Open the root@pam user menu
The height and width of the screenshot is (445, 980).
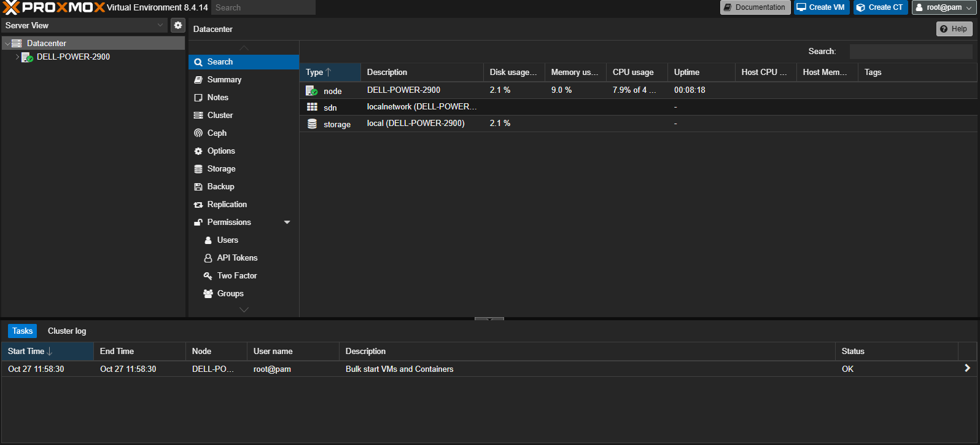coord(944,7)
